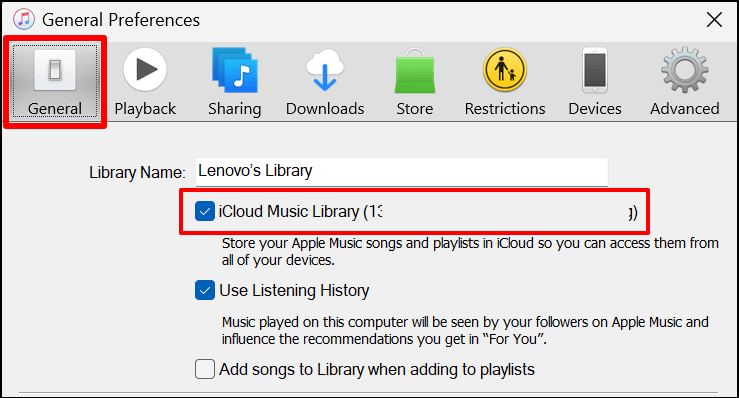Click the Library Name text field
This screenshot has width=739, height=398.
click(402, 172)
